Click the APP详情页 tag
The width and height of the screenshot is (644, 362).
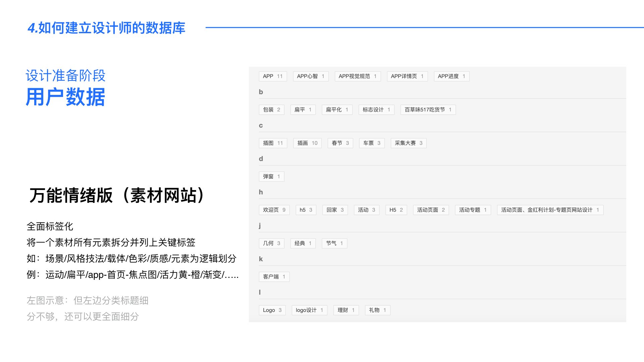[x=407, y=76]
